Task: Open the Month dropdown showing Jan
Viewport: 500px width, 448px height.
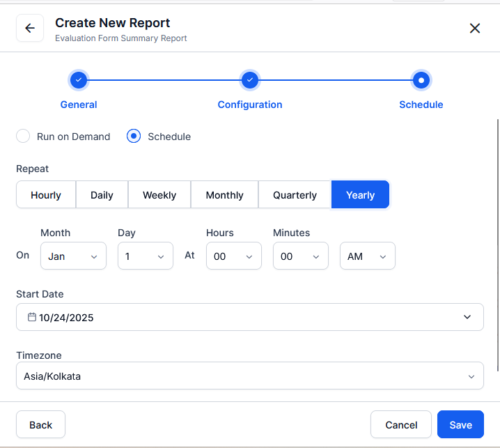Action: click(73, 256)
